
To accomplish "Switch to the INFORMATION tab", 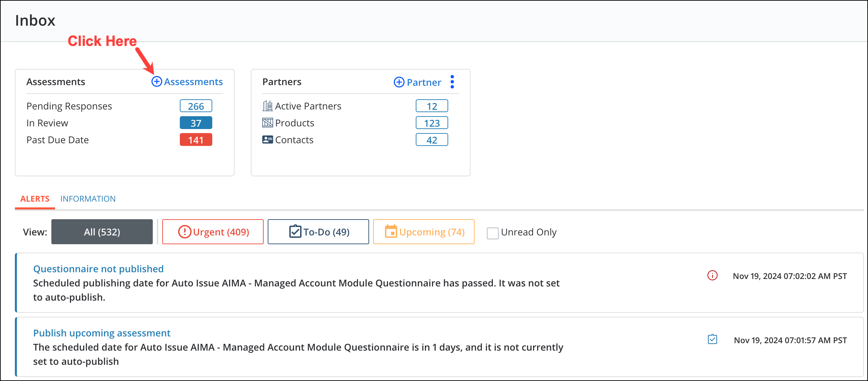I will (x=88, y=199).
